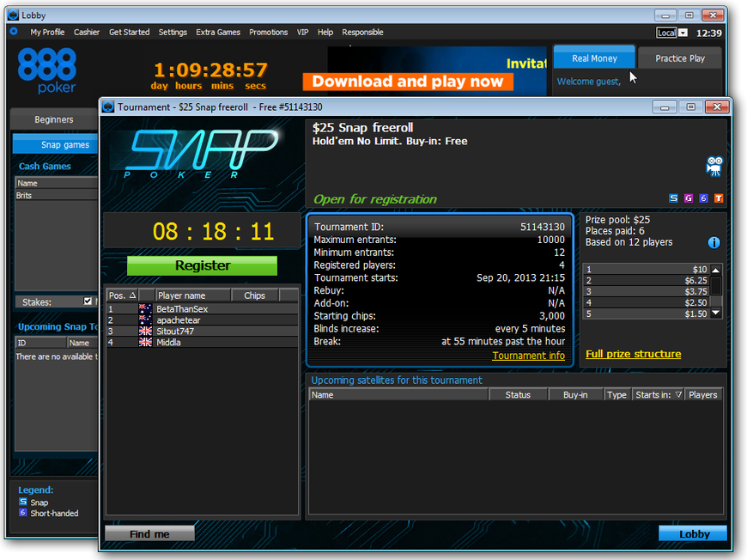Sort satellites by Starts in column
This screenshot has width=747, height=560.
(659, 394)
